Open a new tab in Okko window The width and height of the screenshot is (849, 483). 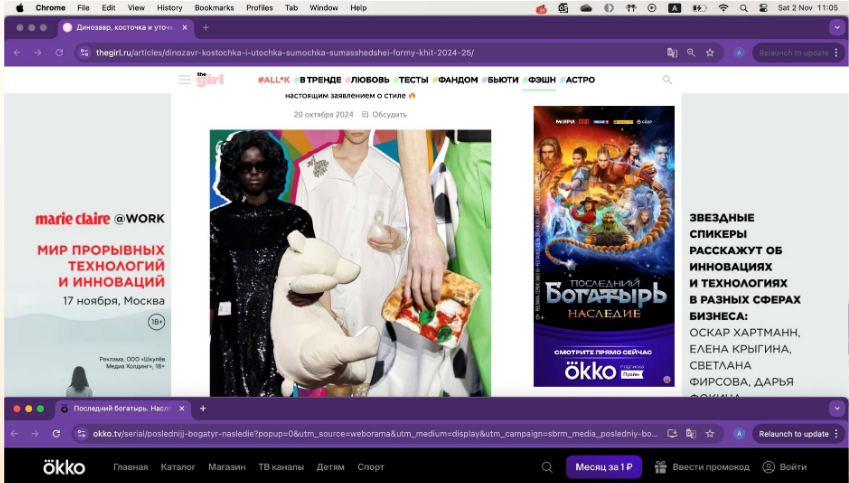(203, 408)
